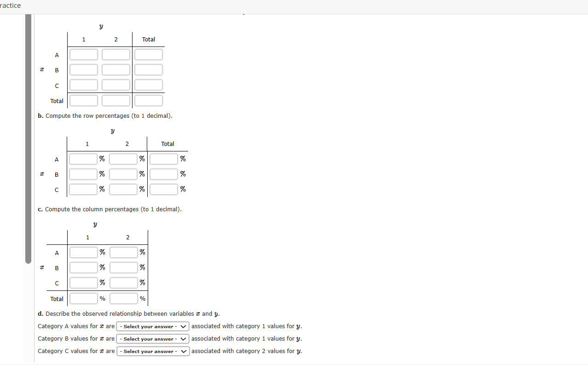Click row percentage Total input for row B
The height and width of the screenshot is (365, 588).
(x=163, y=174)
